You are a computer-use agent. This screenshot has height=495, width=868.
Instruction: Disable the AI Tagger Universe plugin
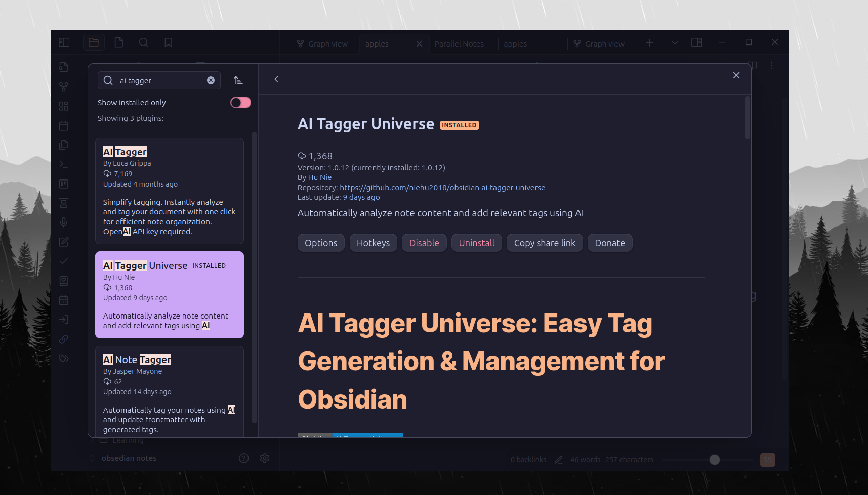pos(424,243)
